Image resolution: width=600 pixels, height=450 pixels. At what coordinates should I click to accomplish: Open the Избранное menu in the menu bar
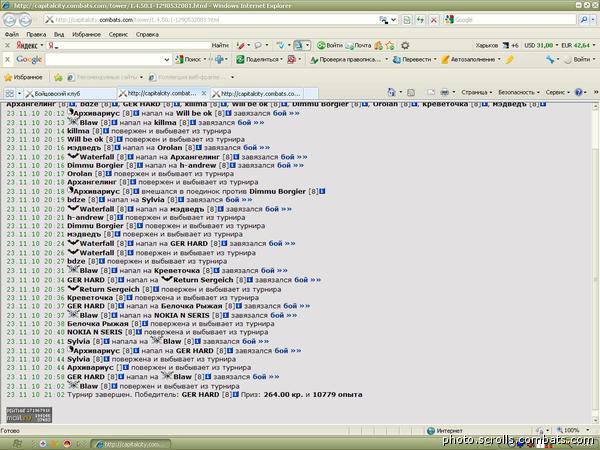(x=86, y=34)
